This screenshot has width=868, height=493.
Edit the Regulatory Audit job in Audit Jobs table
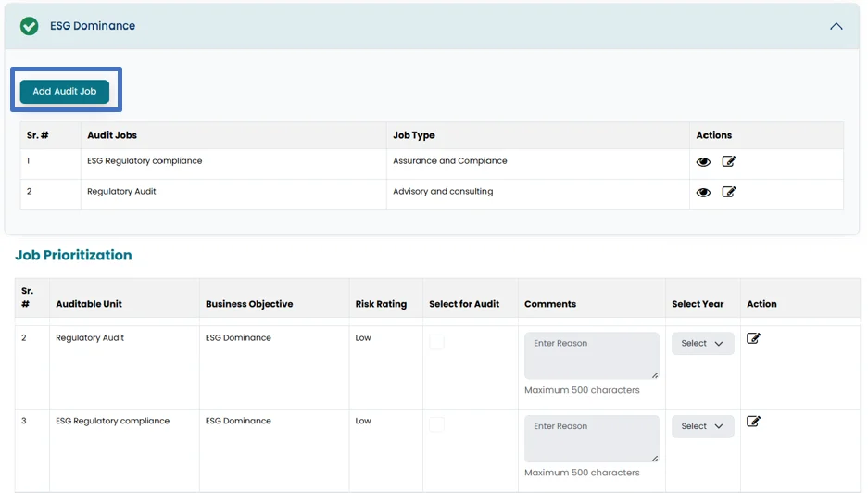[x=729, y=192]
